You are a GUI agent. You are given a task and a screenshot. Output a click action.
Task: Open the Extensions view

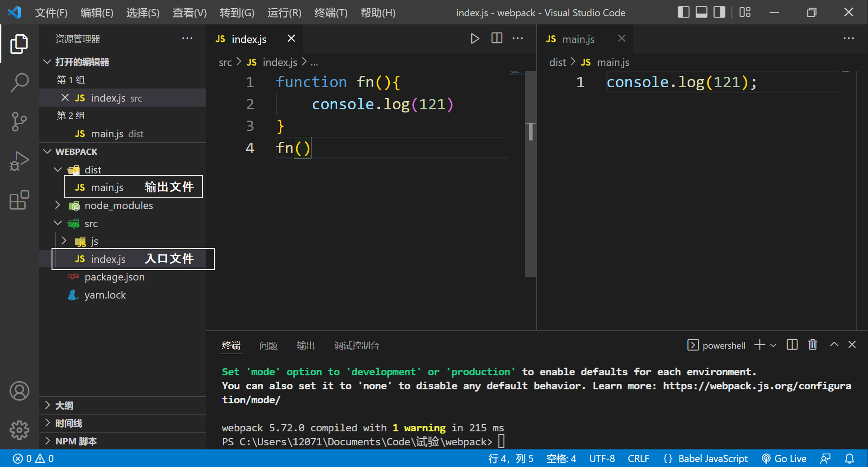(x=19, y=200)
